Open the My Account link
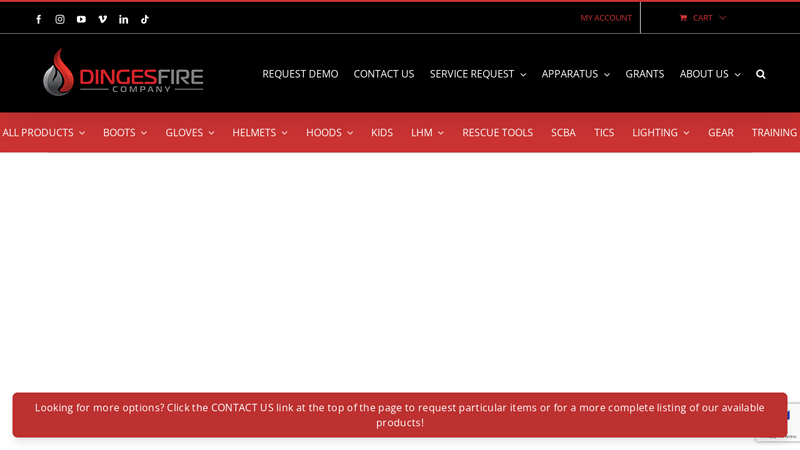800x450 pixels. (606, 18)
